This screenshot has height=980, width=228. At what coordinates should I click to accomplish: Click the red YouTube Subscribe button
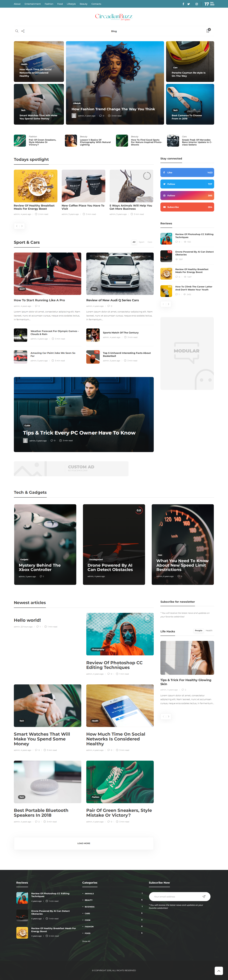click(187, 207)
